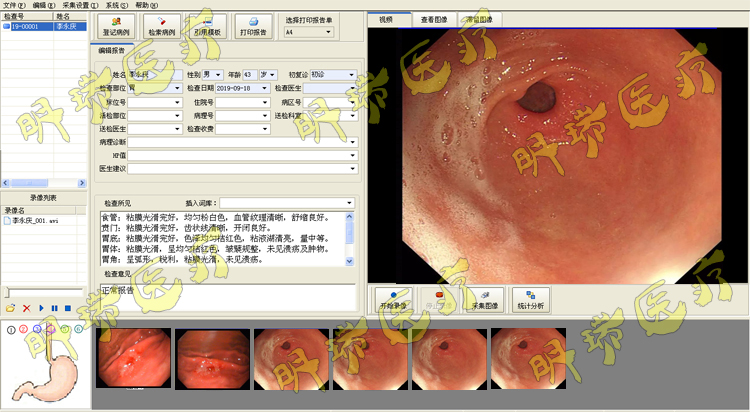This screenshot has width=750, height=412.
Task: Capture a frame with 采集图像 button
Action: click(485, 300)
